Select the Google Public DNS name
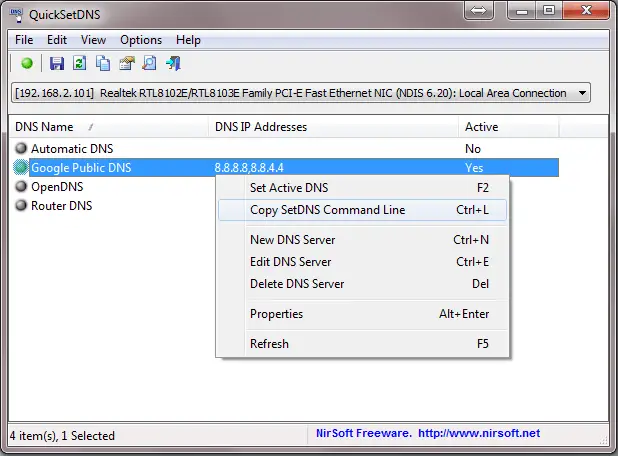 coord(81,168)
